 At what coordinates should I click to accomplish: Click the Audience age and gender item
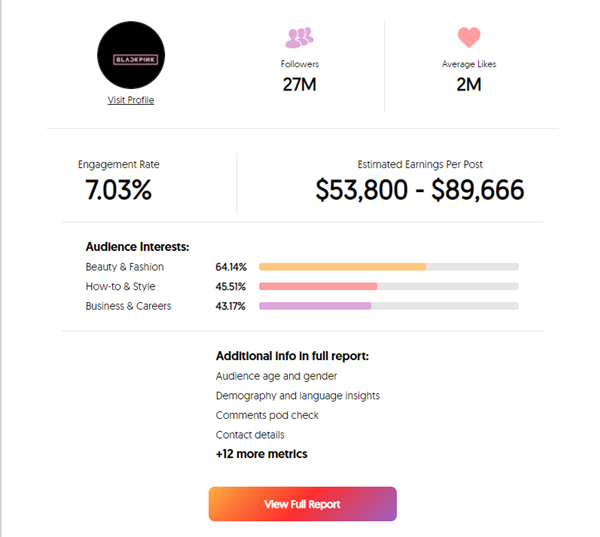pos(276,376)
